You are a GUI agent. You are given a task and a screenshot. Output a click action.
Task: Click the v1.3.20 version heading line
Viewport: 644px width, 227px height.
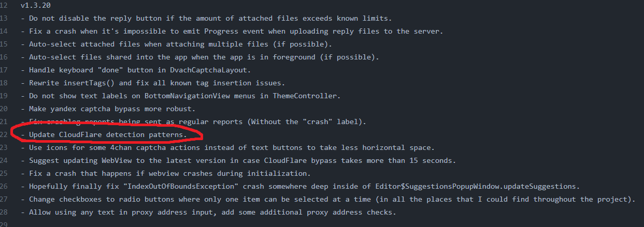pos(35,5)
